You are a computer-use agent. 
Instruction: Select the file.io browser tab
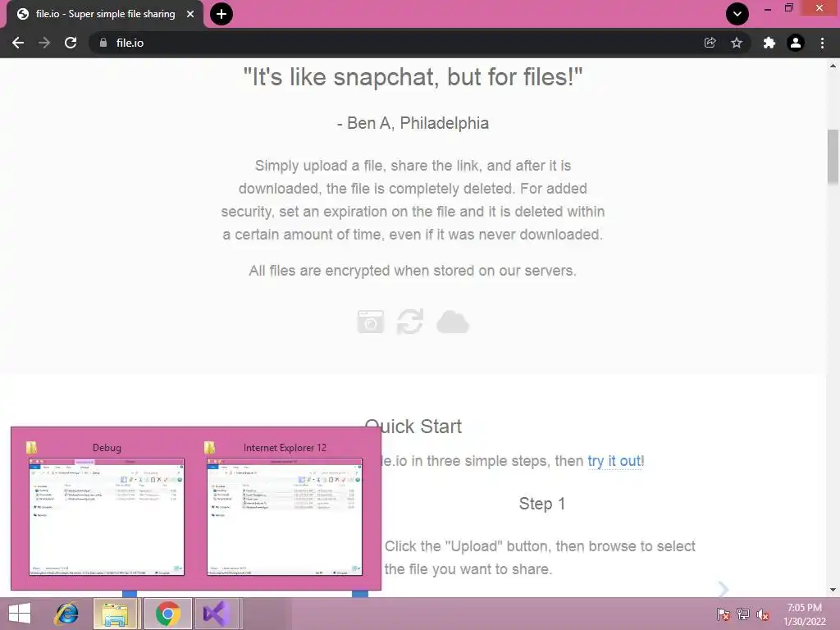click(x=105, y=14)
